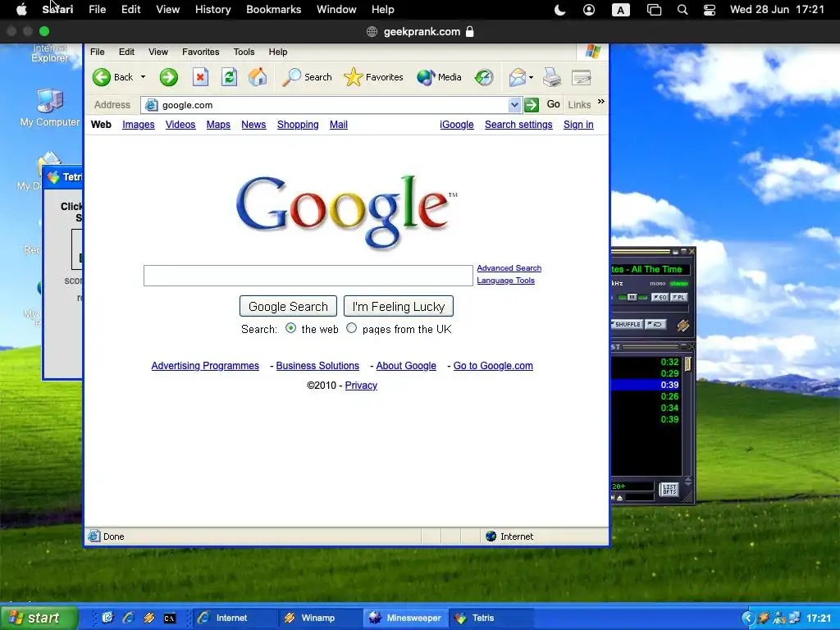Click the tray expand arrow icon
Viewport: 840px width, 630px height.
click(x=748, y=618)
